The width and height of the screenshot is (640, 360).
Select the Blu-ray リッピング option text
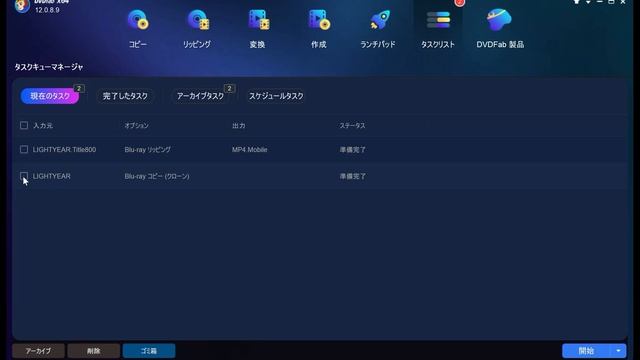pyautogui.click(x=148, y=149)
